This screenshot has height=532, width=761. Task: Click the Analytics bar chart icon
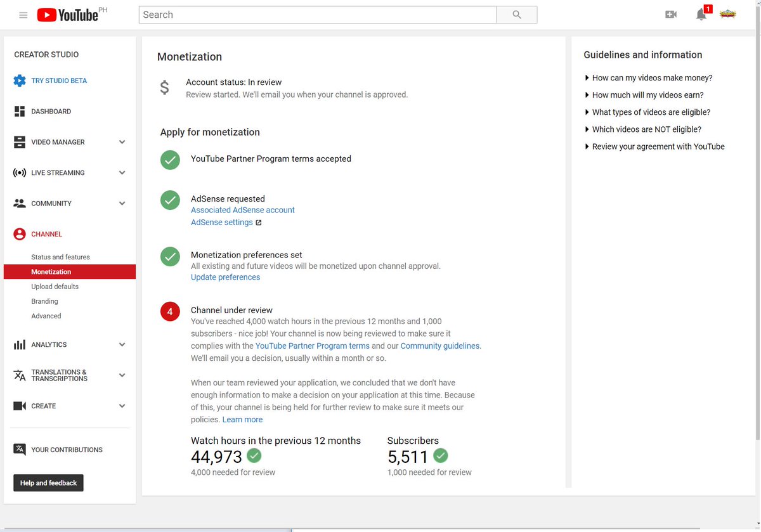coord(20,345)
